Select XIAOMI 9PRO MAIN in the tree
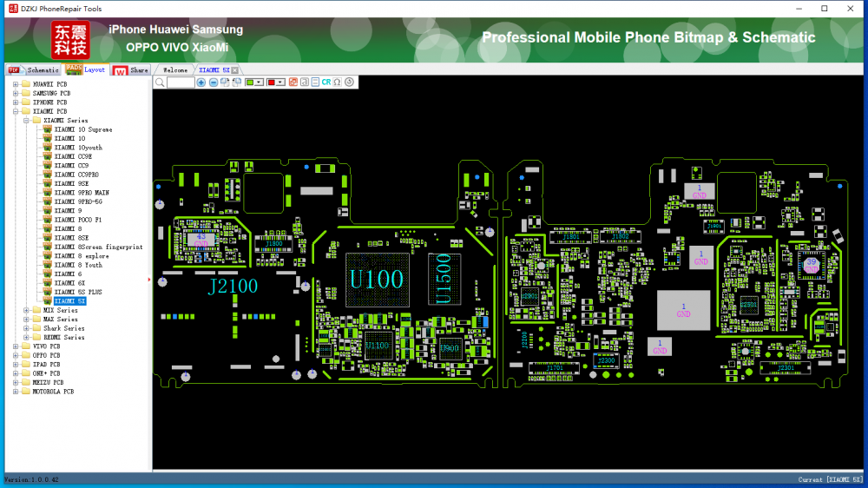 (x=82, y=193)
